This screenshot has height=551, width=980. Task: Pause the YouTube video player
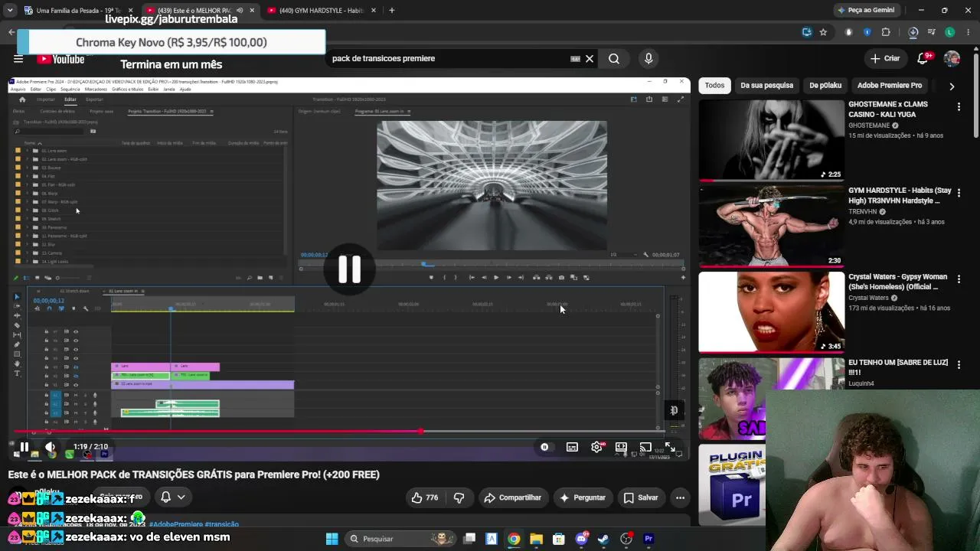click(x=24, y=447)
